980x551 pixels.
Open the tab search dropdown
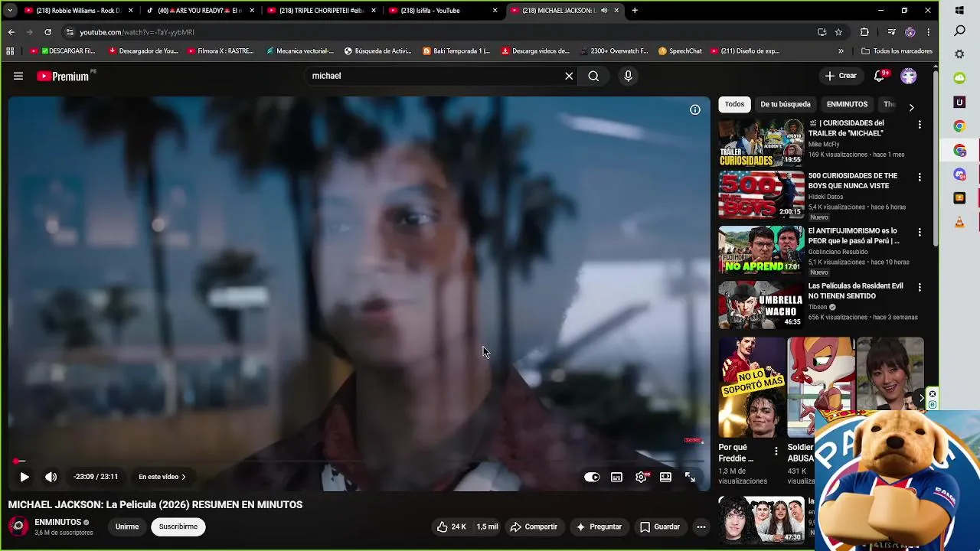(x=10, y=11)
